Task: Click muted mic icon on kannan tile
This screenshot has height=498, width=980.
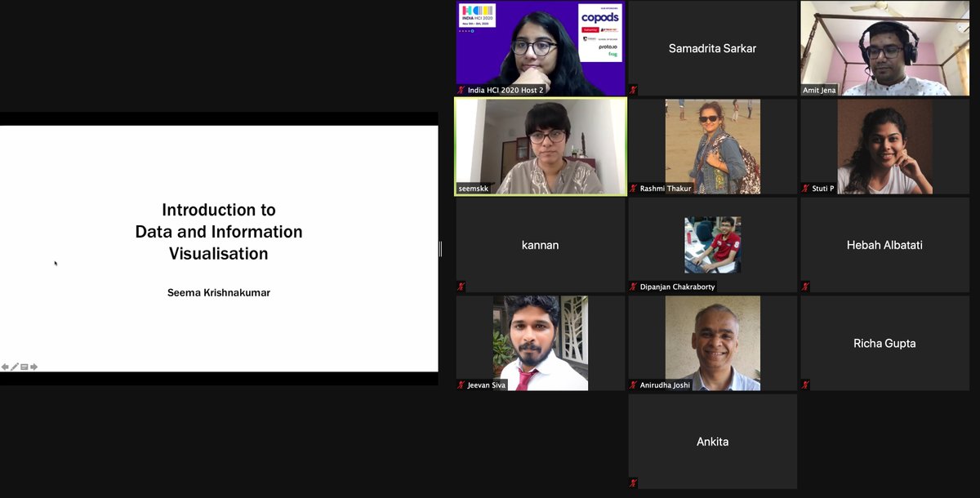Action: click(x=461, y=287)
